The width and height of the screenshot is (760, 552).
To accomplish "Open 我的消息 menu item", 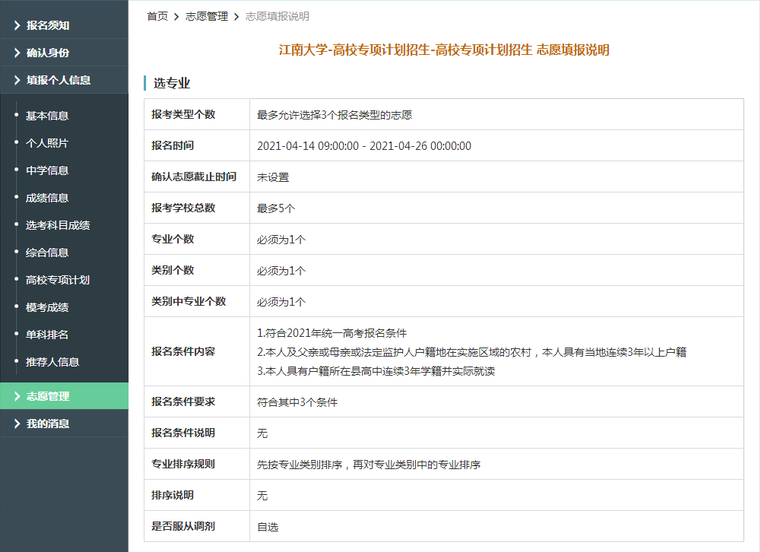I will point(48,424).
